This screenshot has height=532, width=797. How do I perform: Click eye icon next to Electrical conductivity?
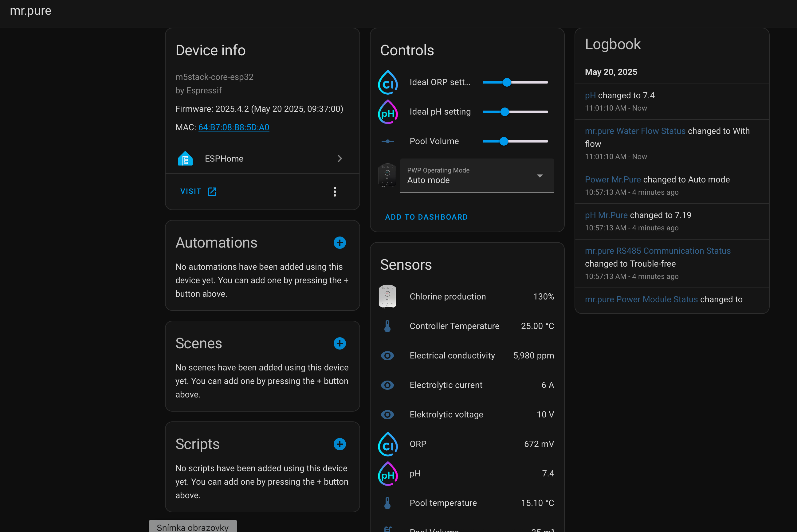tap(387, 356)
